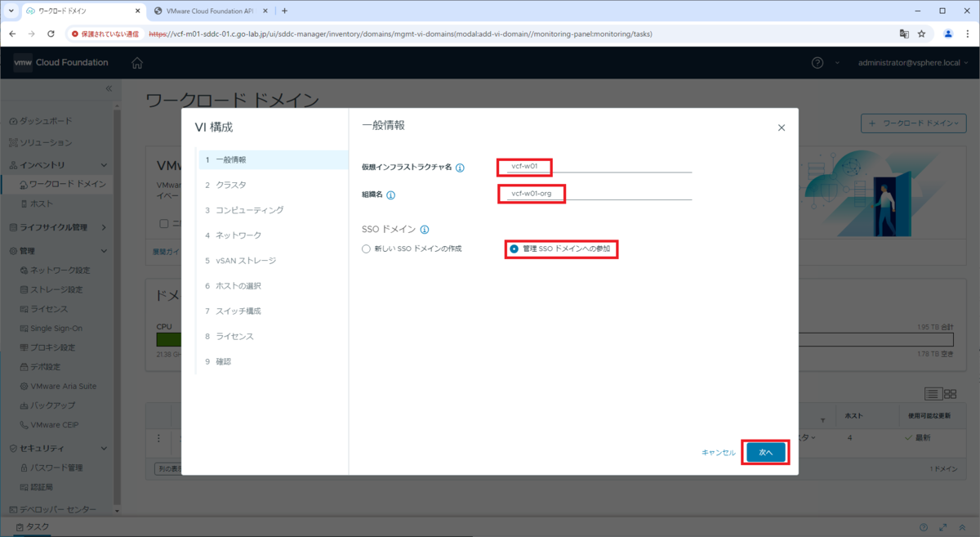Screen dimensions: 980x537
Task: Click the insecure connection warning badge
Action: tap(107, 34)
